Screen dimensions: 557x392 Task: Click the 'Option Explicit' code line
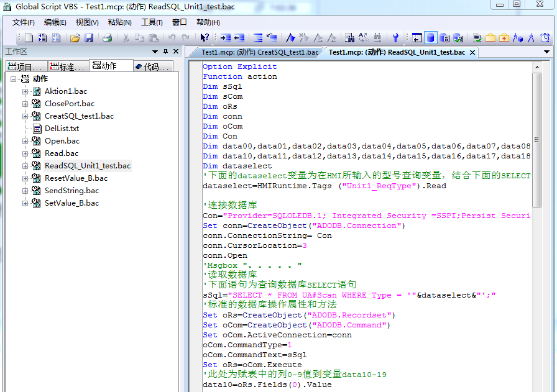pos(240,66)
